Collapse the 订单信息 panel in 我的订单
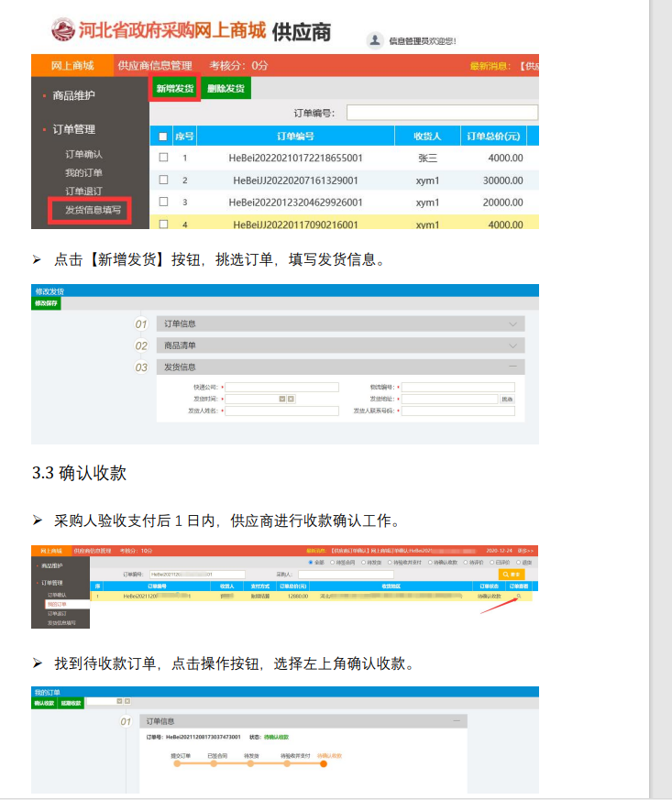The width and height of the screenshot is (672, 800). coord(457,721)
